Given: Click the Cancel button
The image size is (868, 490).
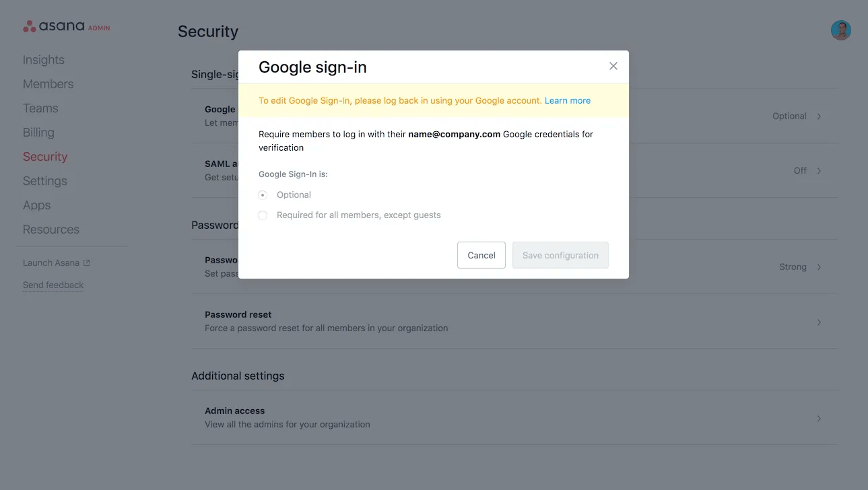Looking at the screenshot, I should pos(481,255).
